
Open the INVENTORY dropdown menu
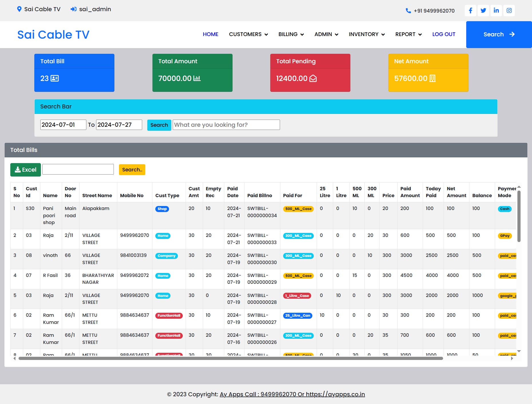coord(366,34)
